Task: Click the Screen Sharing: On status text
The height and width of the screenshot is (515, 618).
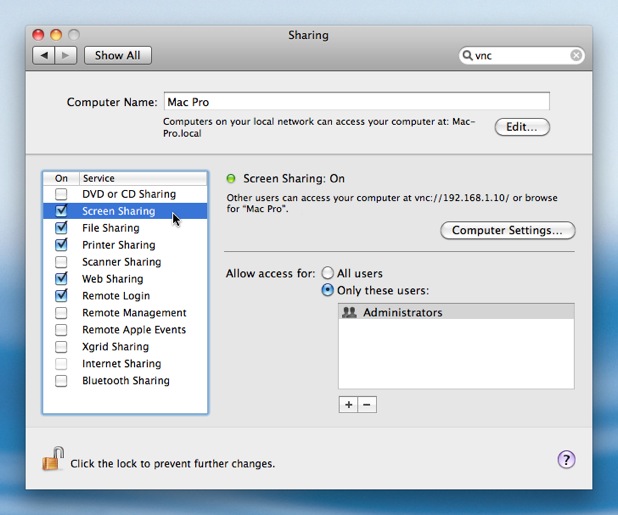Action: pos(294,178)
